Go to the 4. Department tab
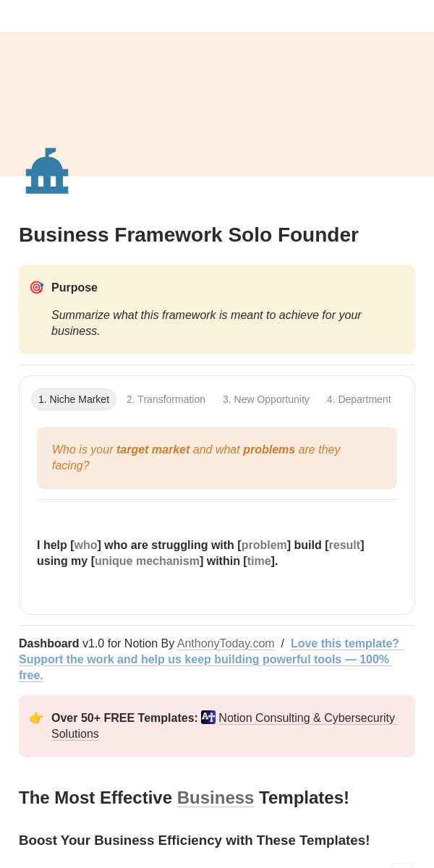 point(359,399)
